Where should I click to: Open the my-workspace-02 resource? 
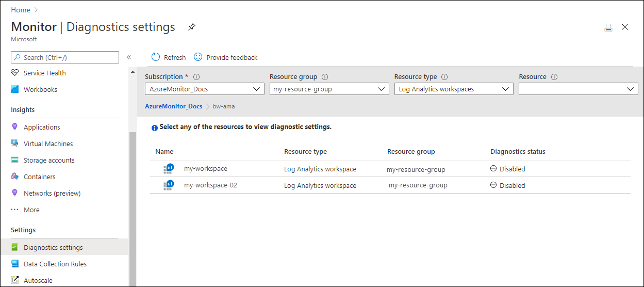click(210, 185)
